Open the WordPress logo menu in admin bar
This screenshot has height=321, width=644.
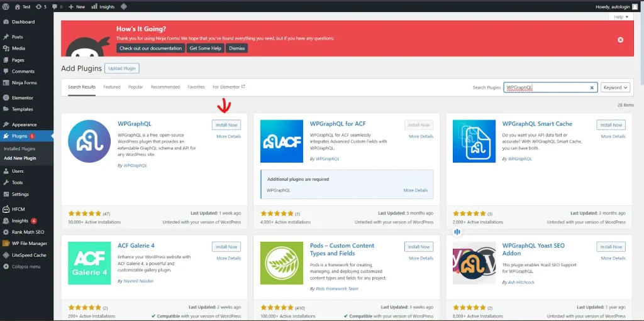[x=6, y=6]
